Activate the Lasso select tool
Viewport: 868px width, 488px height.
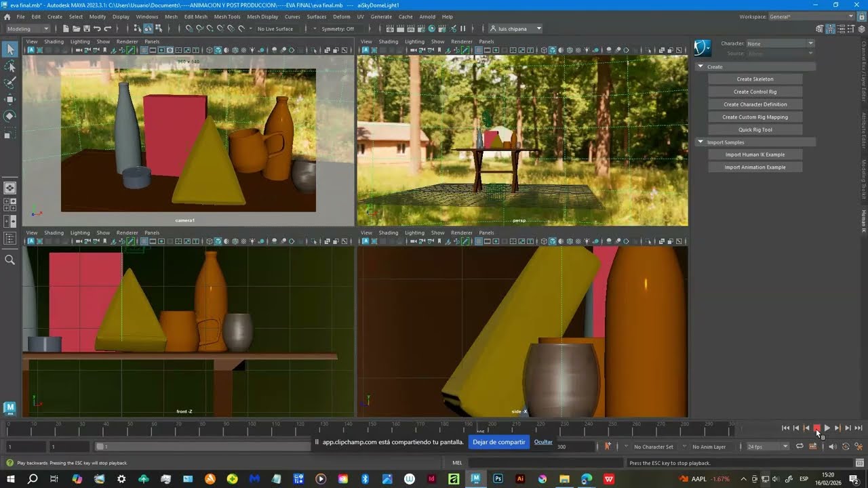click(10, 66)
